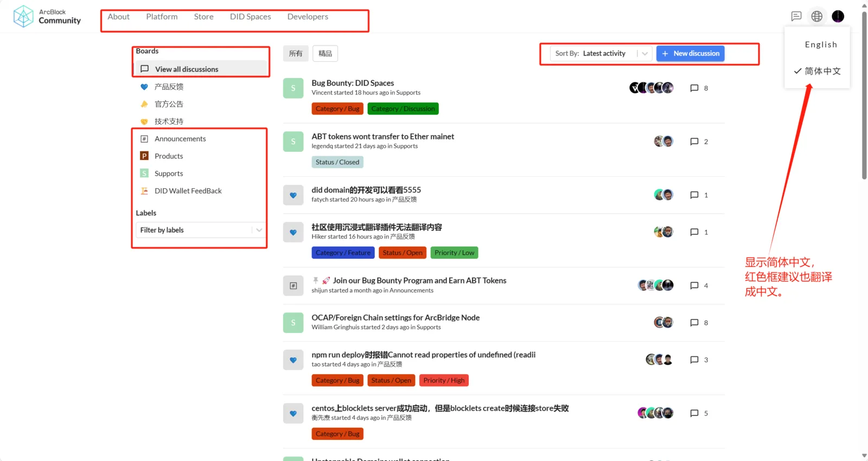Open OCAP/Foreign Chain settings for ArcBridge Node
The width and height of the screenshot is (868, 461).
(395, 318)
